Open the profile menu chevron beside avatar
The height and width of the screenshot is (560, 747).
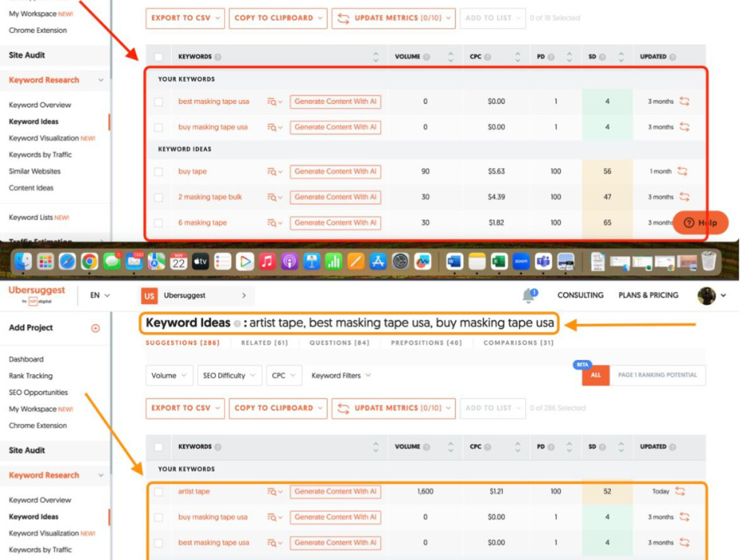coord(723,295)
